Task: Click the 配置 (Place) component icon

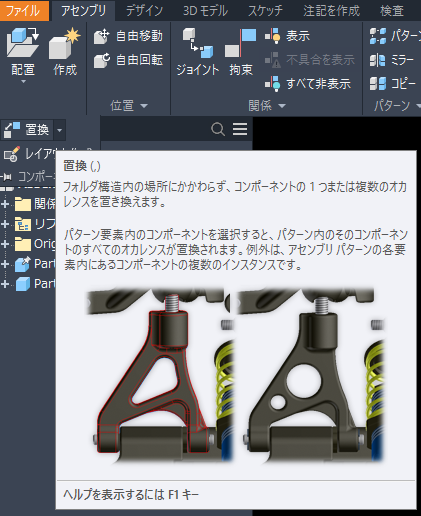Action: pyautogui.click(x=23, y=43)
